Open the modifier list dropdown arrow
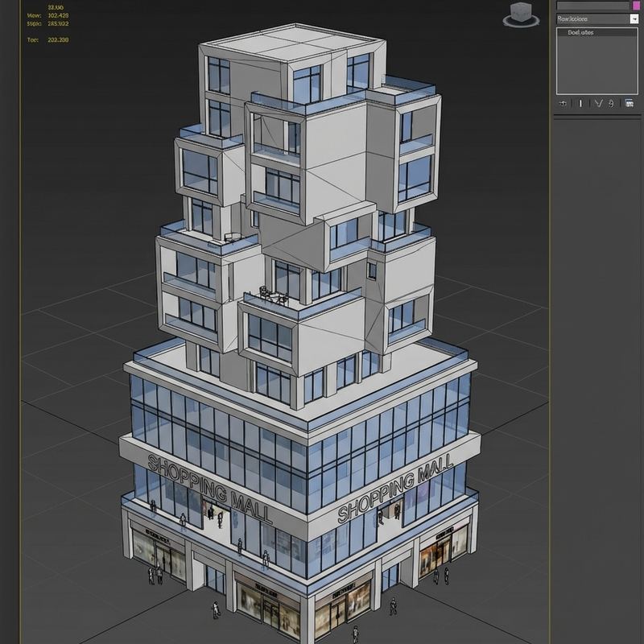Screen dimensions: 644x644 (634, 19)
